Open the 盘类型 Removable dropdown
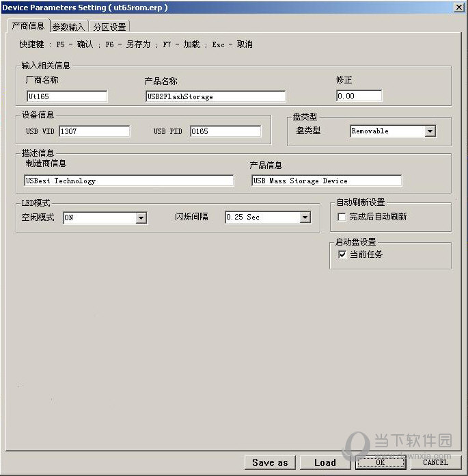 tap(393, 131)
